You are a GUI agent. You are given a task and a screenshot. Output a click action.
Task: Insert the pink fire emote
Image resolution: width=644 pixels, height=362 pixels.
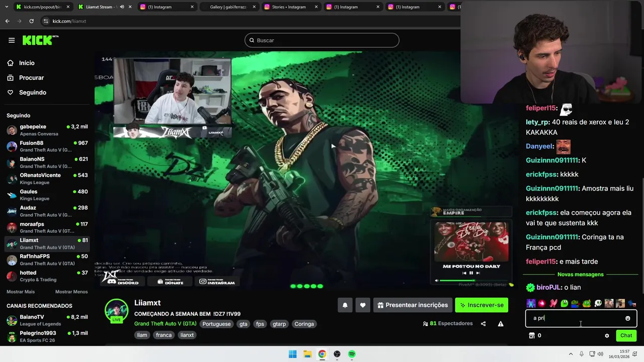tap(542, 303)
